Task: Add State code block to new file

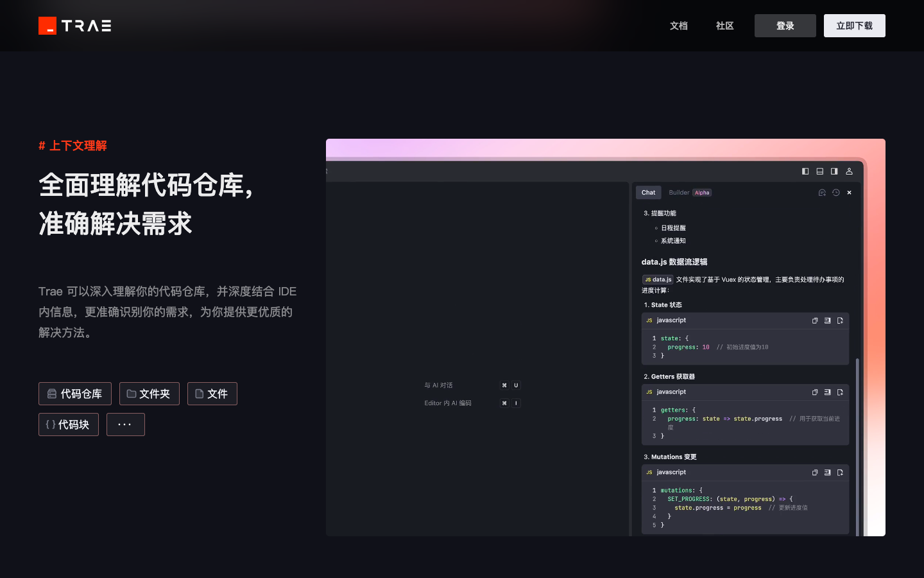Action: point(840,320)
